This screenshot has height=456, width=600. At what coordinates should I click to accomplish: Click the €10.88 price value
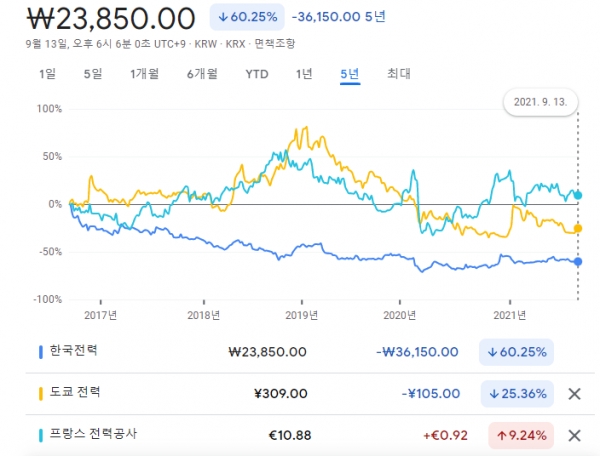[290, 435]
